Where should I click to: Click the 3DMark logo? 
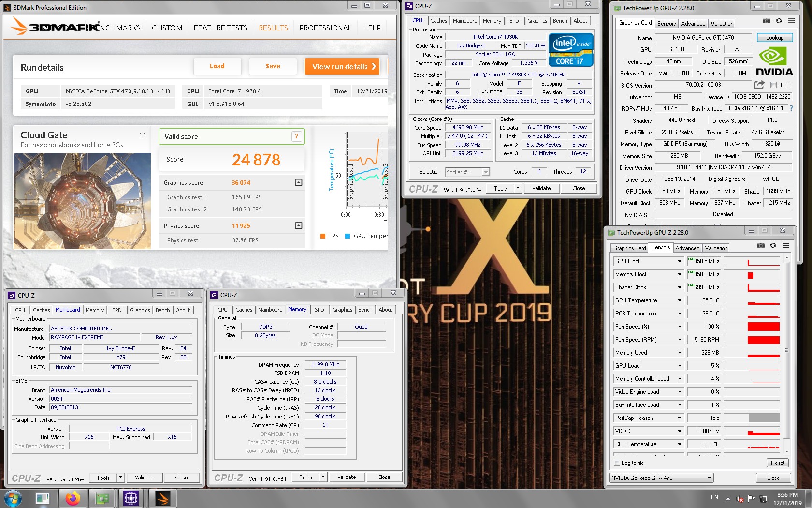[56, 27]
